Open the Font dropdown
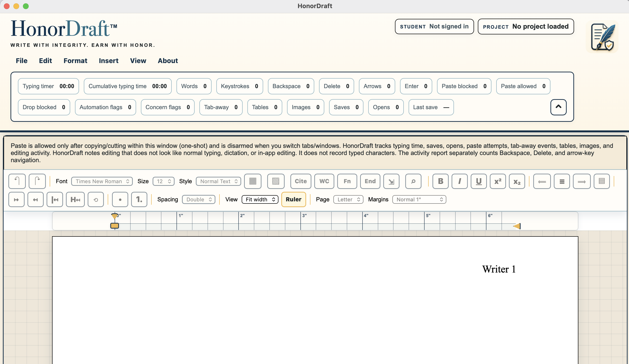Viewport: 629px width, 364px height. pos(102,181)
